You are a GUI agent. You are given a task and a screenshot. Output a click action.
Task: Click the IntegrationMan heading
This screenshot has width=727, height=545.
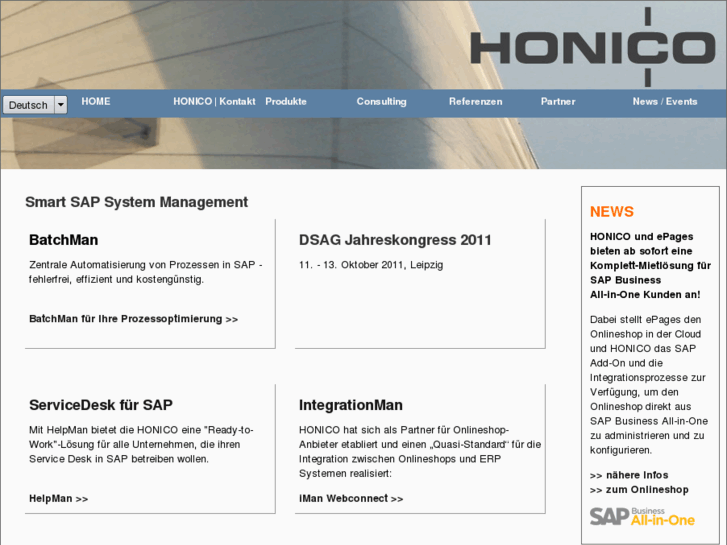coord(351,405)
